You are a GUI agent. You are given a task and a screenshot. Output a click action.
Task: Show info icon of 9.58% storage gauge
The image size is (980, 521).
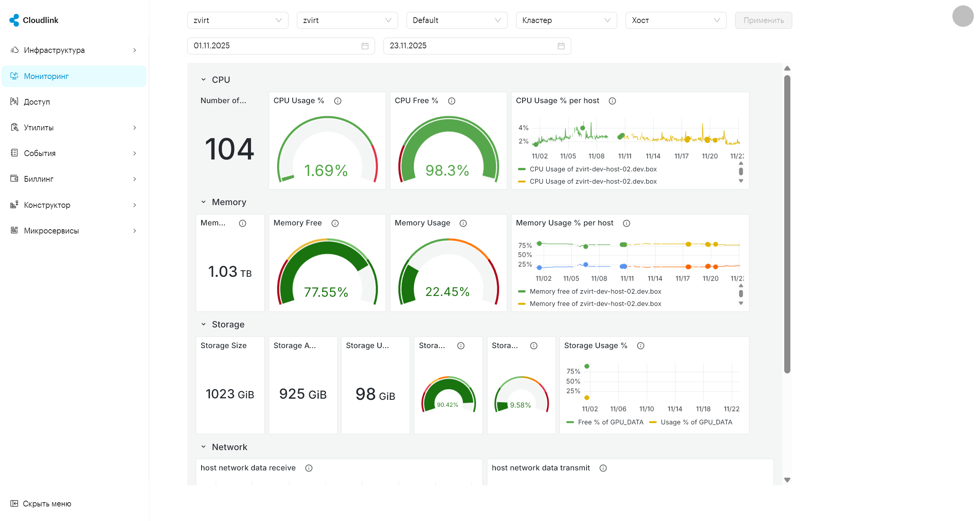[534, 346]
